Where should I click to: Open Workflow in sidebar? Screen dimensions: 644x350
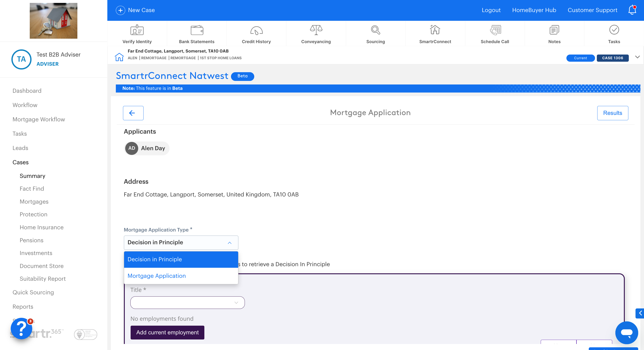point(25,105)
